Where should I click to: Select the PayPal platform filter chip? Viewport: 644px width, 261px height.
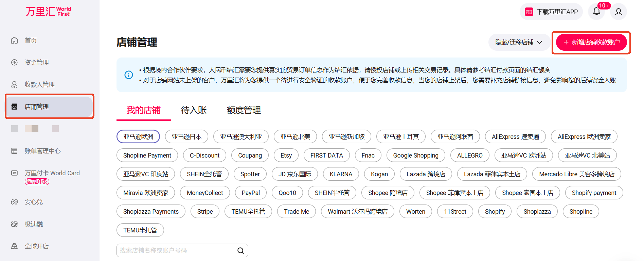pyautogui.click(x=250, y=193)
